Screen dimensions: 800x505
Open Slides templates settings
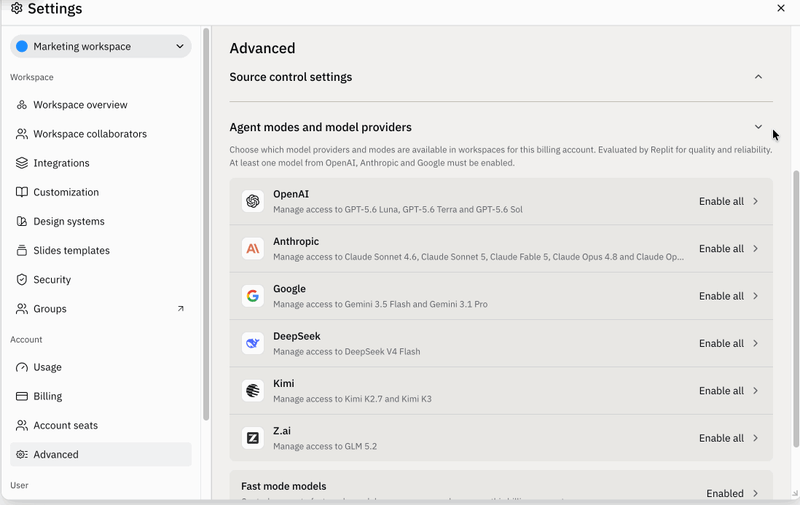(x=101, y=250)
